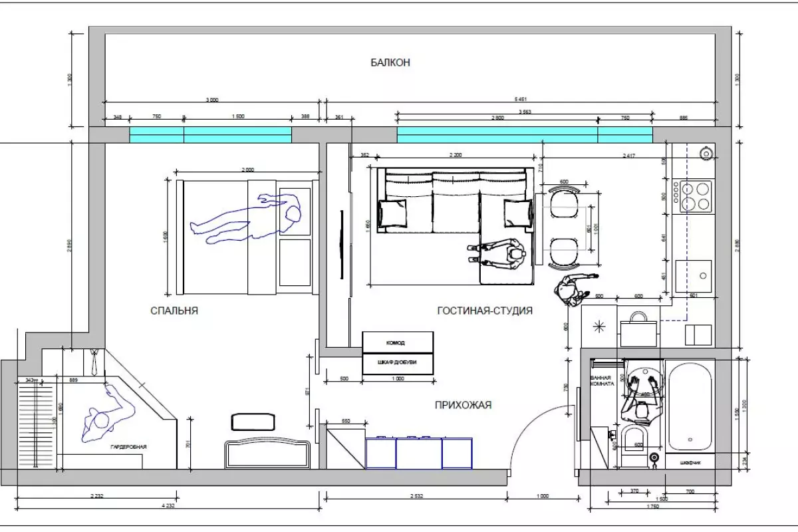Click the snowflake refrigerator symbol
Image resolution: width=798 pixels, height=532 pixels.
click(x=598, y=326)
